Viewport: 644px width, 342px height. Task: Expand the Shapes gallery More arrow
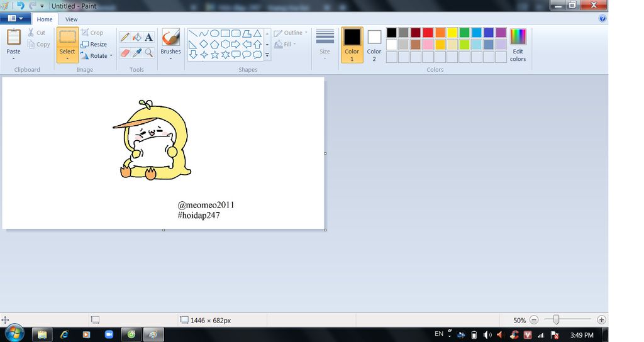point(267,55)
